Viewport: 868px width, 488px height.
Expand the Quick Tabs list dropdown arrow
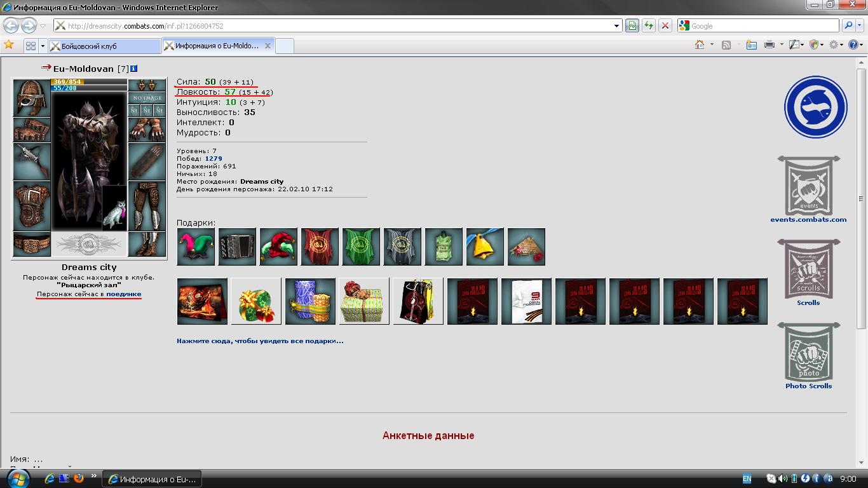(x=43, y=46)
